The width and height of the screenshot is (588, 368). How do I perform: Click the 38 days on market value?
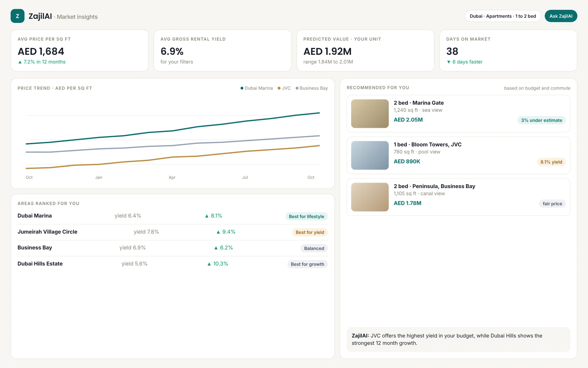pos(452,51)
